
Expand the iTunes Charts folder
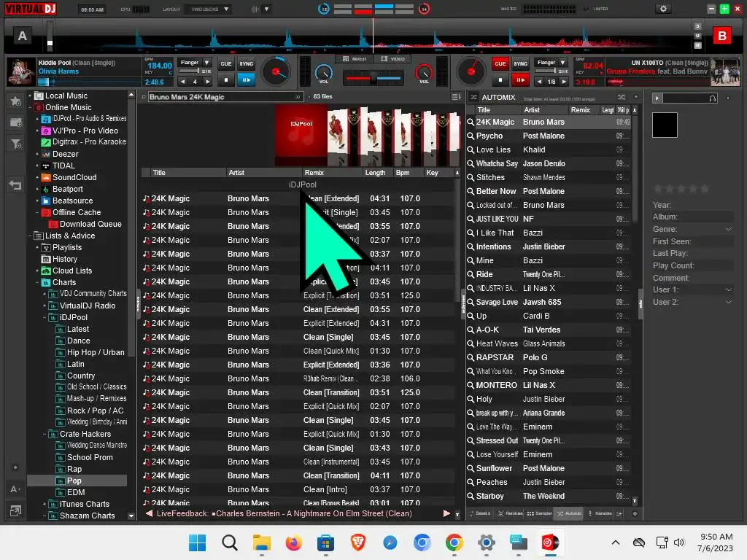tap(44, 505)
